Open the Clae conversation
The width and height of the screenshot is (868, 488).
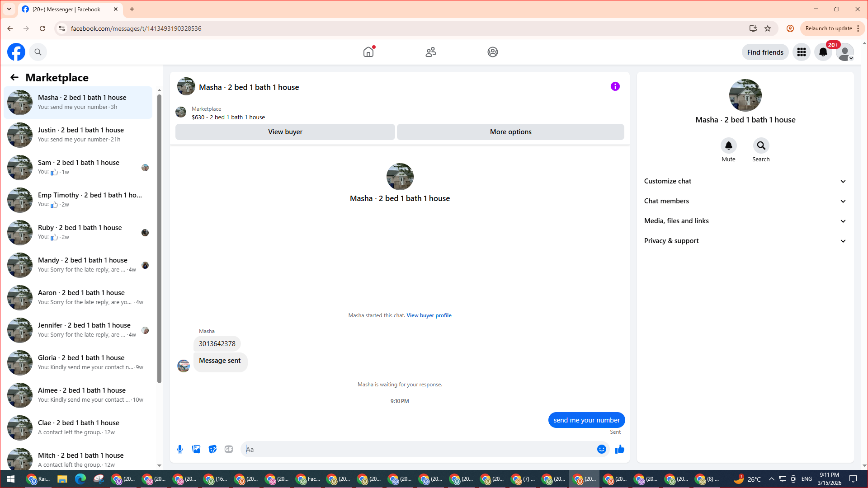[78, 427]
